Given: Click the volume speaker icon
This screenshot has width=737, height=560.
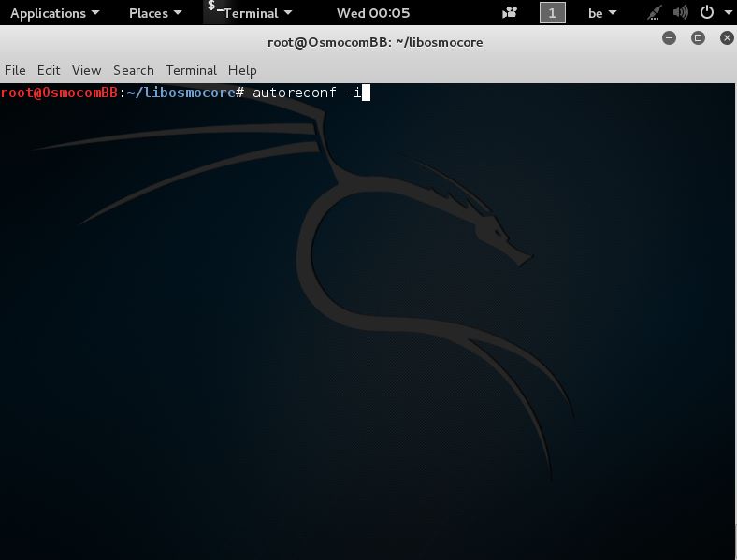Looking at the screenshot, I should [x=680, y=13].
